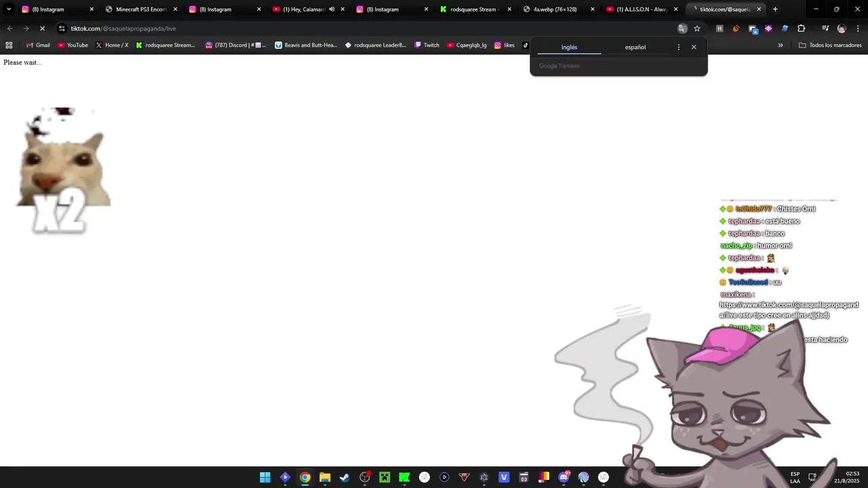
Task: Open the Google Translate icon in address bar
Action: [x=682, y=28]
